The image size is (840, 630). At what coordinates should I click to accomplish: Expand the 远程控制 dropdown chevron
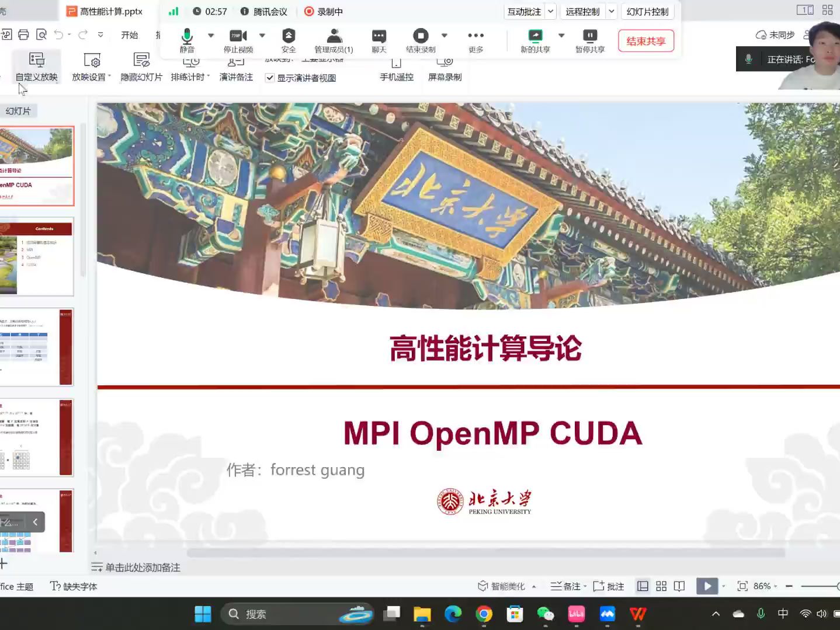click(x=612, y=12)
